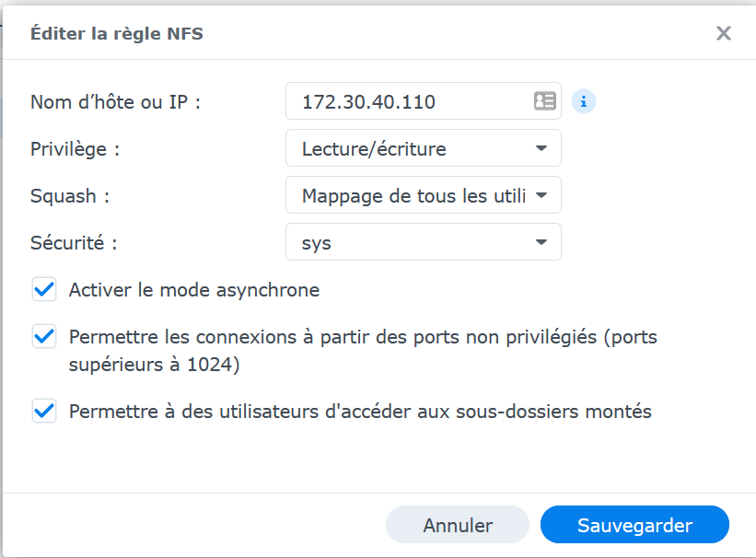Screen dimensions: 756x558
Task: Click the "Privilège :" label text
Action: click(x=76, y=148)
